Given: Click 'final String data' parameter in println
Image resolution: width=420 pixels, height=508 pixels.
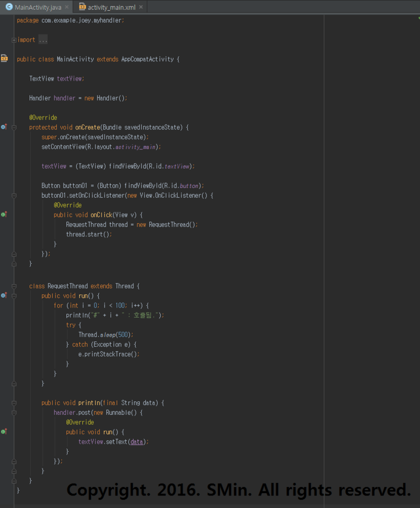Looking at the screenshot, I should 129,403.
